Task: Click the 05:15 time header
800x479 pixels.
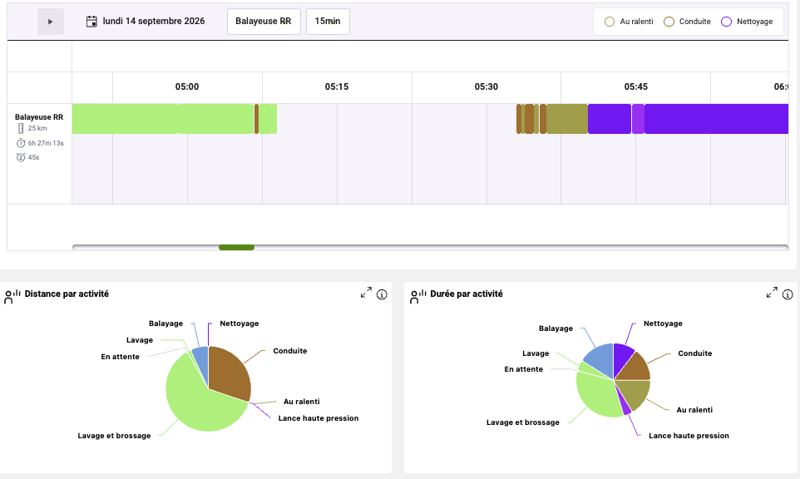Action: click(x=337, y=87)
